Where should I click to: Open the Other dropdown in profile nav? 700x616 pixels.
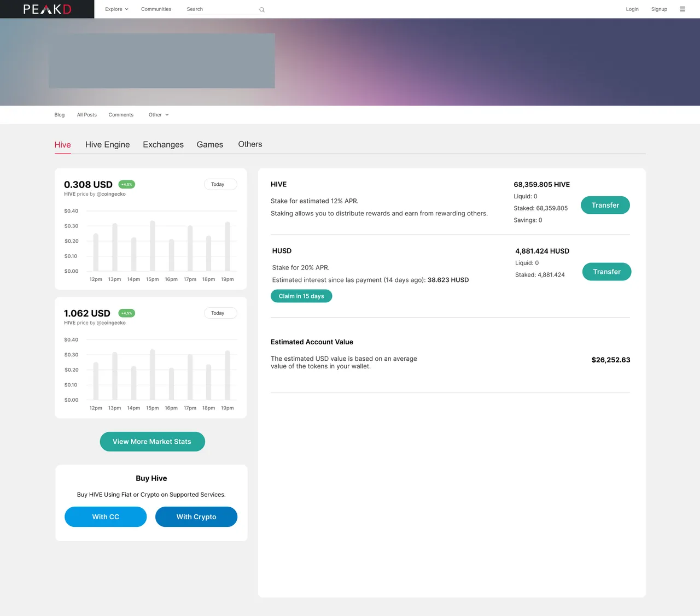tap(159, 115)
